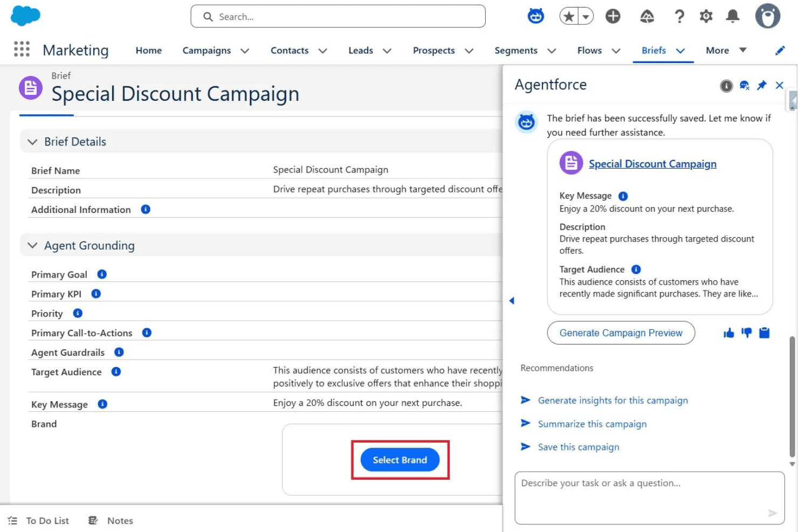
Task: Show info tooltip for Primary Goal
Action: tap(102, 274)
